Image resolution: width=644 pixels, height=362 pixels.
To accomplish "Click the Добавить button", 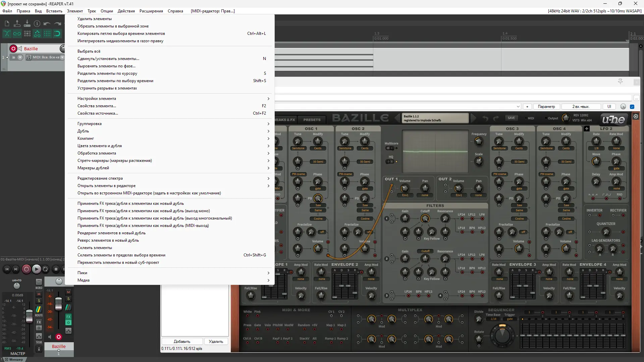I will pyautogui.click(x=182, y=342).
